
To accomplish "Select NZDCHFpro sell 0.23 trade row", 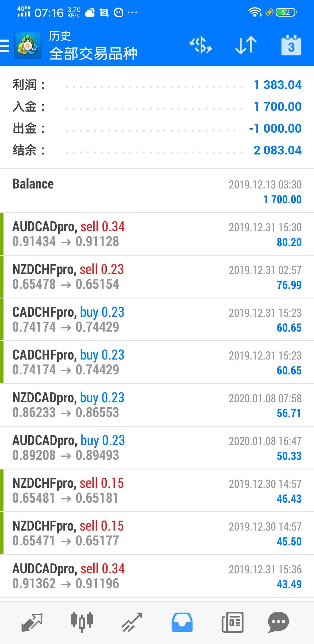I will pos(157,277).
